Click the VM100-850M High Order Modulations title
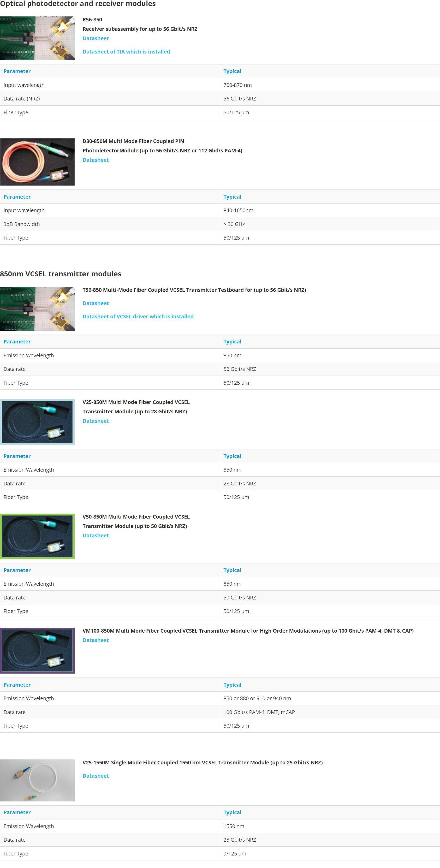The height and width of the screenshot is (868, 440). [248, 631]
